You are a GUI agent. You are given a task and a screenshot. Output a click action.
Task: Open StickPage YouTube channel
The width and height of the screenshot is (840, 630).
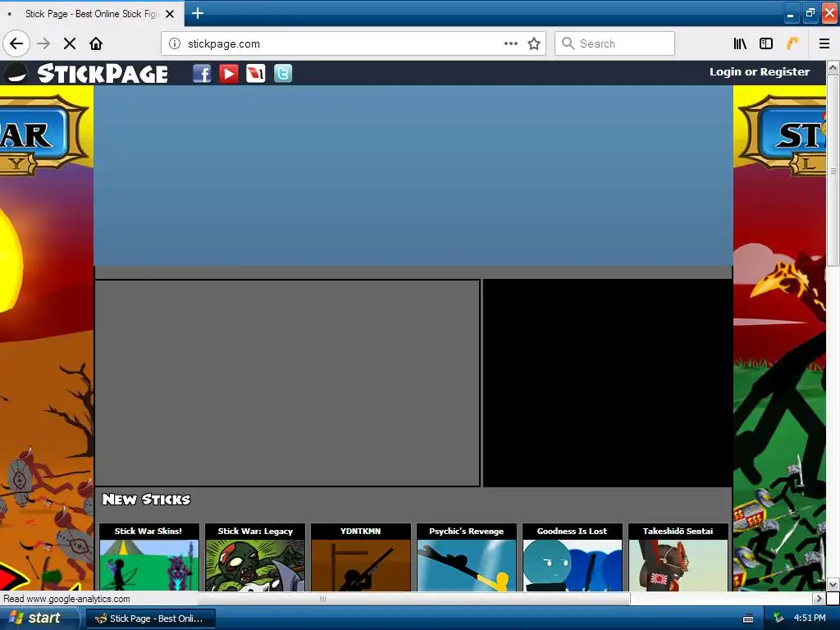[x=229, y=73]
